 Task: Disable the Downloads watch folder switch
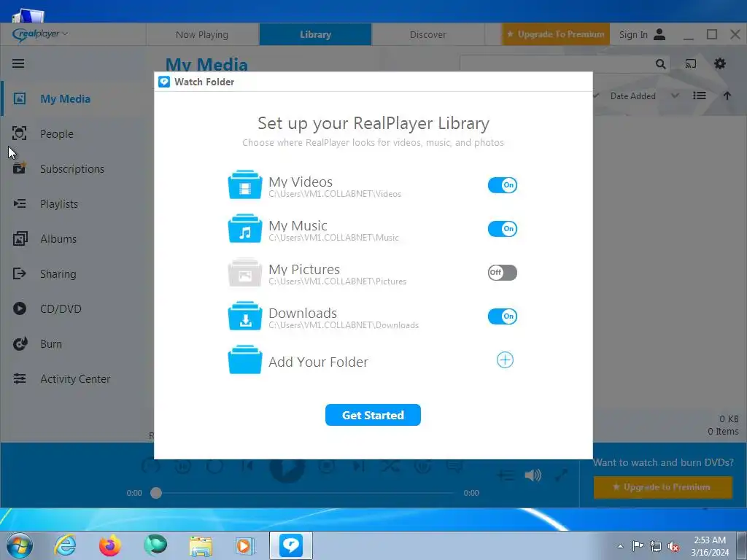(502, 316)
